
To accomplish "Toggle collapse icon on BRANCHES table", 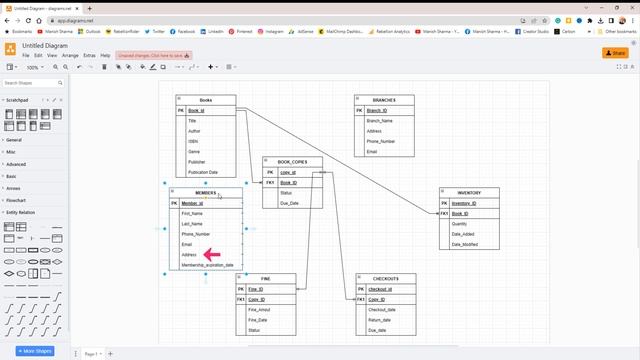I will click(x=357, y=98).
